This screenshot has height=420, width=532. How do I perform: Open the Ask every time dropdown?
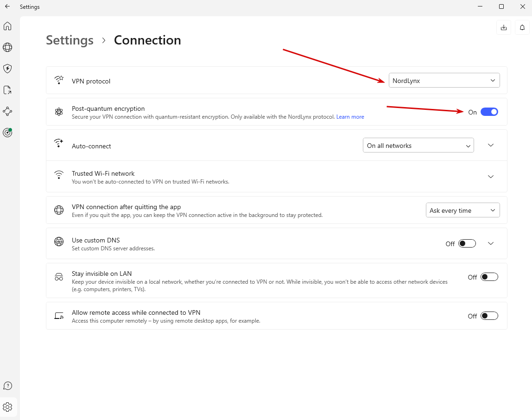(x=463, y=210)
